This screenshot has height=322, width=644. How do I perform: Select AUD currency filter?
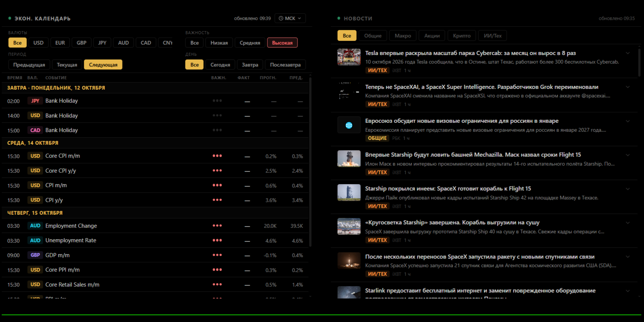coord(124,43)
